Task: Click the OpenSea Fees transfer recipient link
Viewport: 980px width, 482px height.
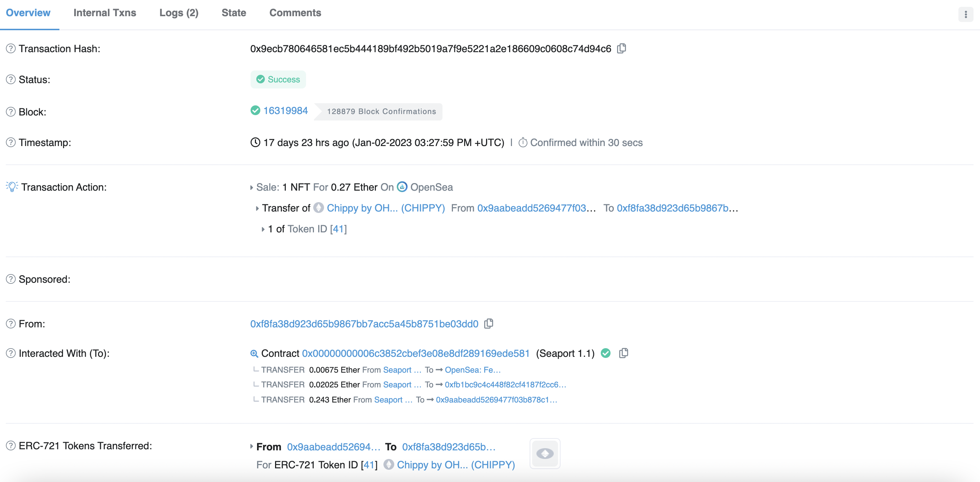Action: pyautogui.click(x=472, y=370)
